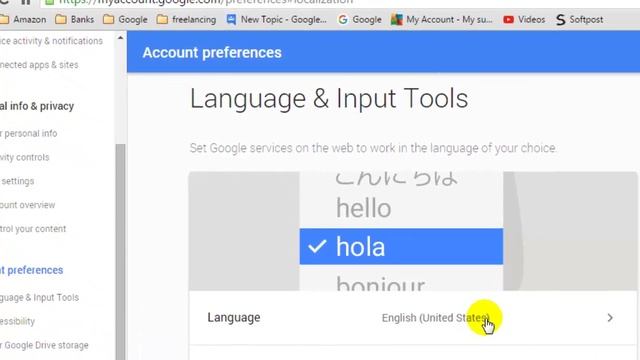Go to Ads settings sidebar item
The width and height of the screenshot is (640, 360).
pos(17,181)
